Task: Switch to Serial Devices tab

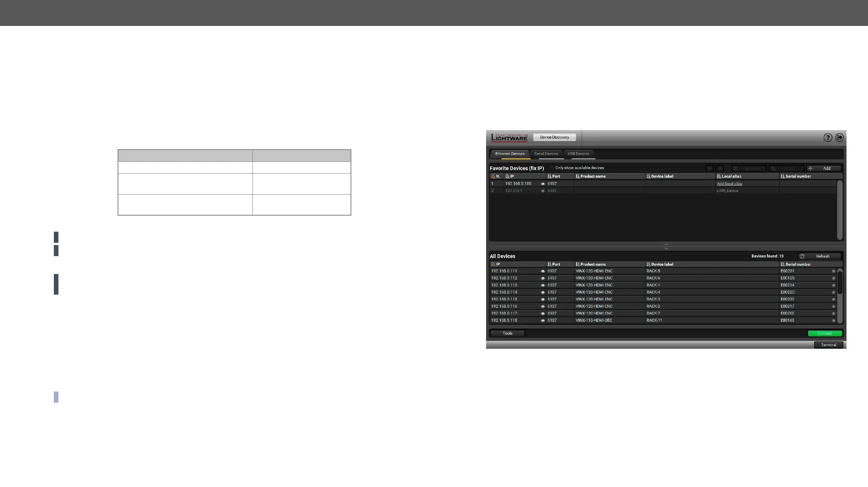Action: [546, 154]
